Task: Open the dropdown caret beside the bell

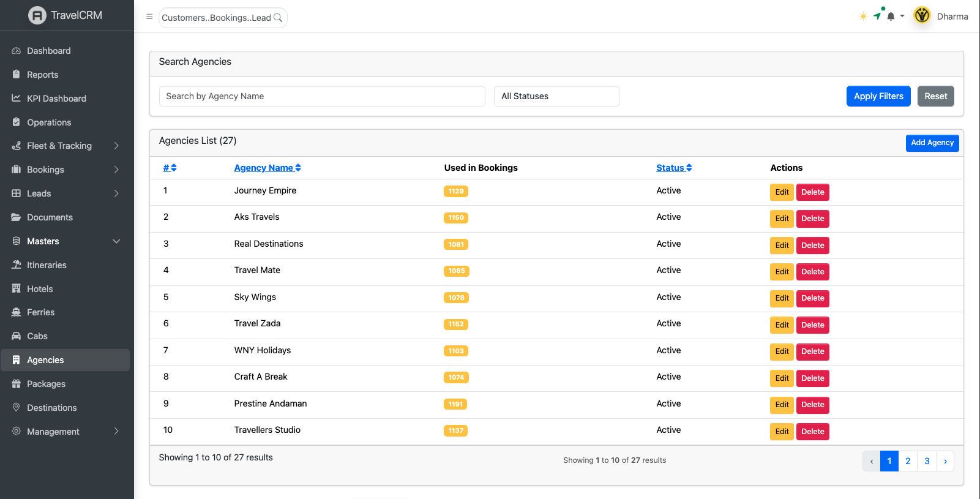Action: point(902,16)
